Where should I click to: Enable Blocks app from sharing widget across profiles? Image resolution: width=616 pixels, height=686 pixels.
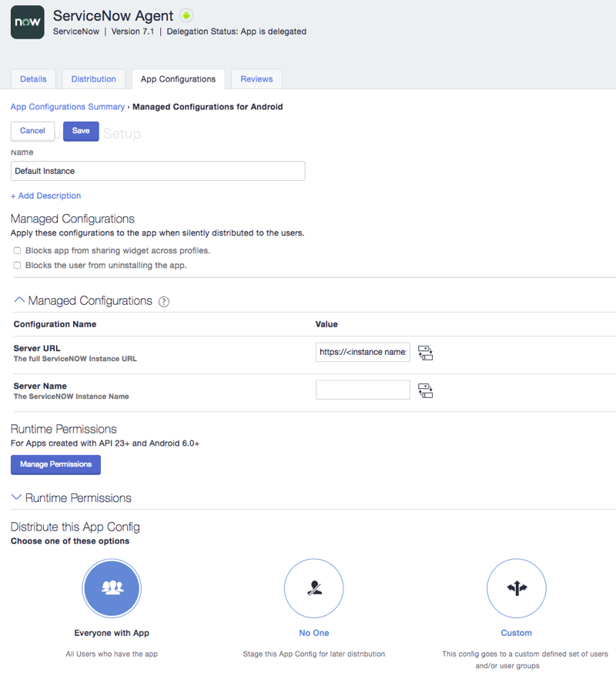point(17,251)
